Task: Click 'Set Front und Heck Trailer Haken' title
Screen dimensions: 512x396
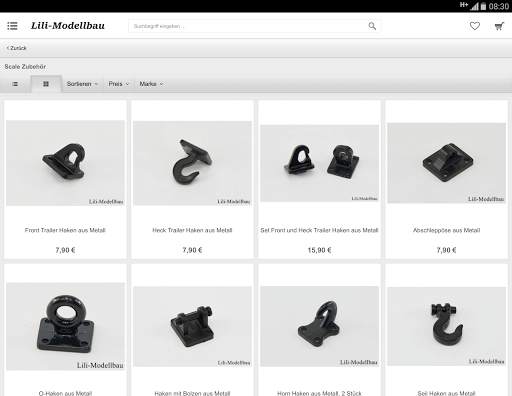Action: click(x=319, y=230)
